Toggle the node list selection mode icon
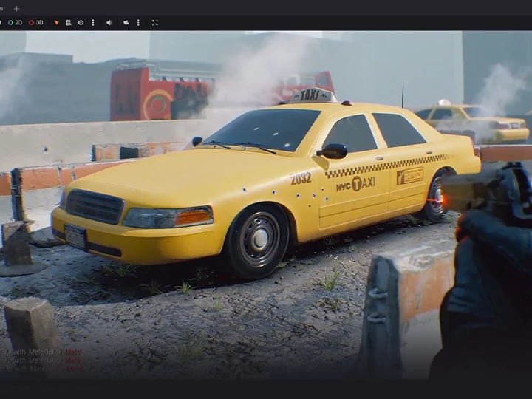The image size is (532, 399). tap(69, 23)
